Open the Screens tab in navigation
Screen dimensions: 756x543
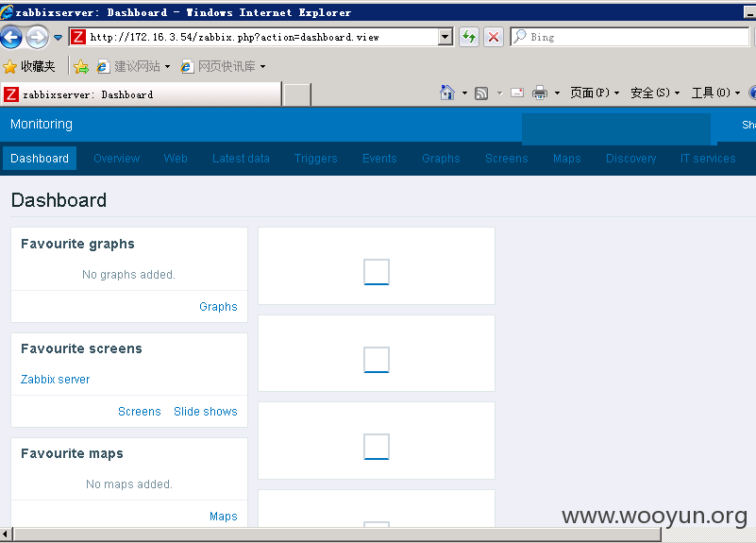pos(506,158)
